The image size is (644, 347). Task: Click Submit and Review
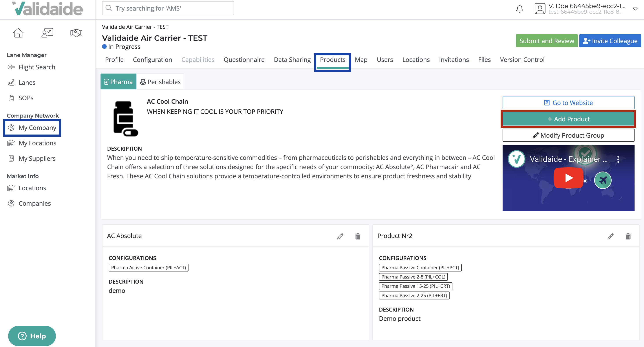coord(547,41)
